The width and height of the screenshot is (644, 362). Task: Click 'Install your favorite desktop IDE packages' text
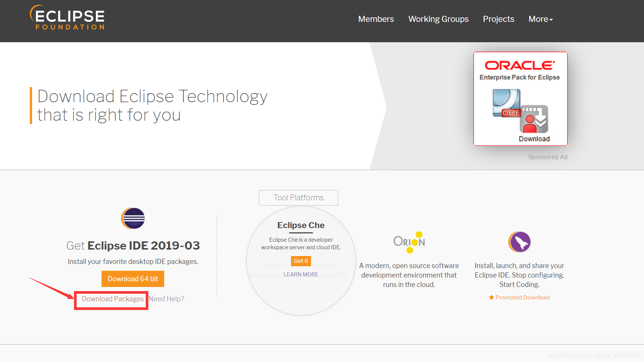133,261
